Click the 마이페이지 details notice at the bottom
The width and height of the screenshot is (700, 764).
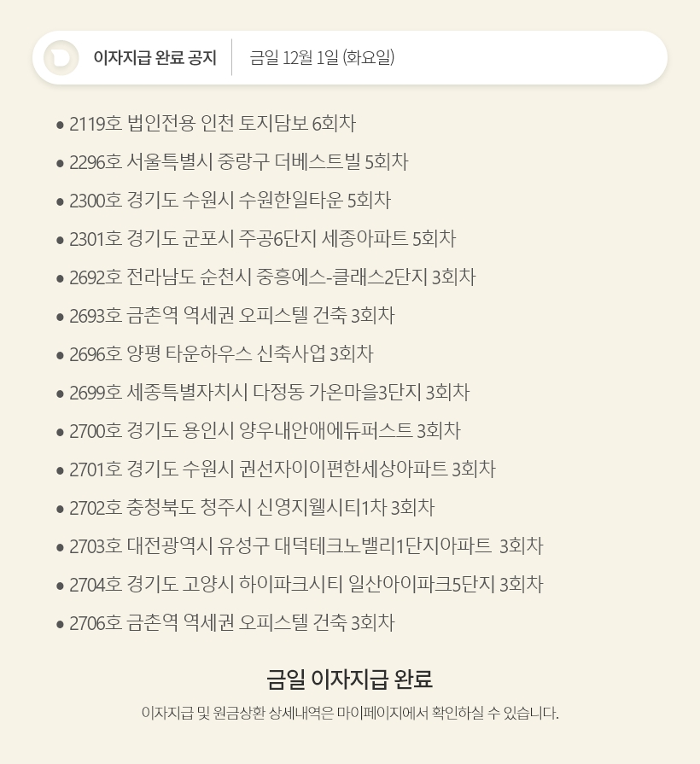350,713
